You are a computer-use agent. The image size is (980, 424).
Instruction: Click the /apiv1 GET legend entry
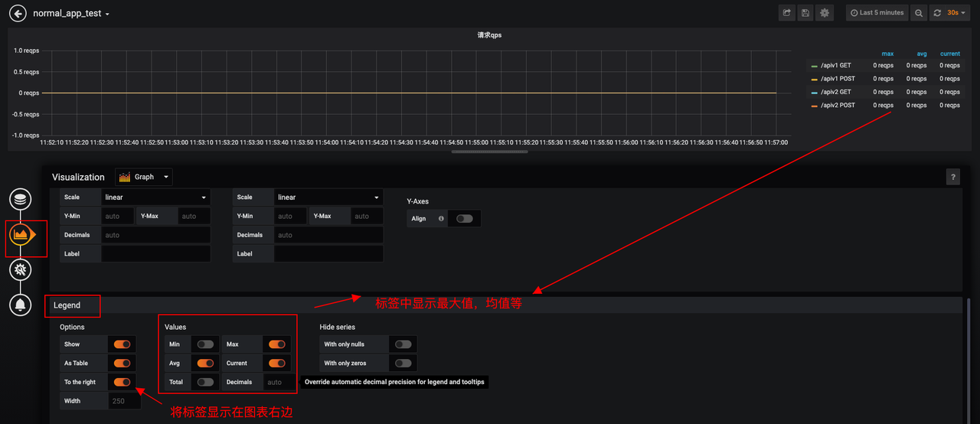point(835,66)
